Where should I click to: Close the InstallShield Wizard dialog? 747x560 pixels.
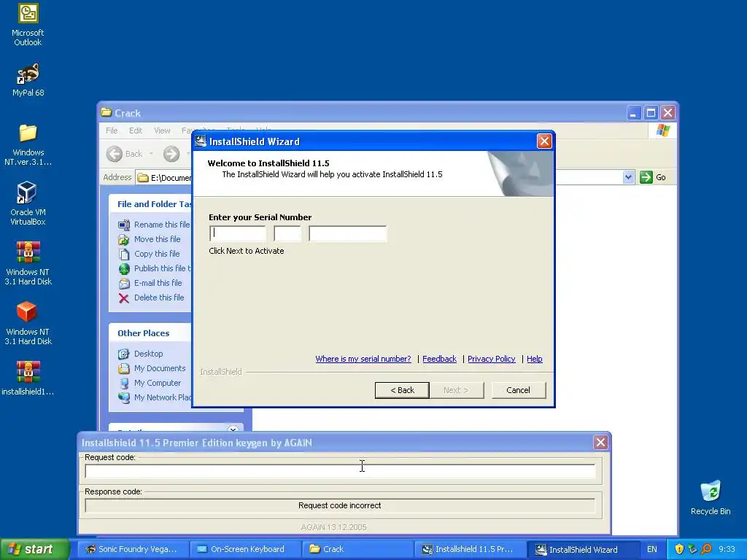click(x=544, y=141)
